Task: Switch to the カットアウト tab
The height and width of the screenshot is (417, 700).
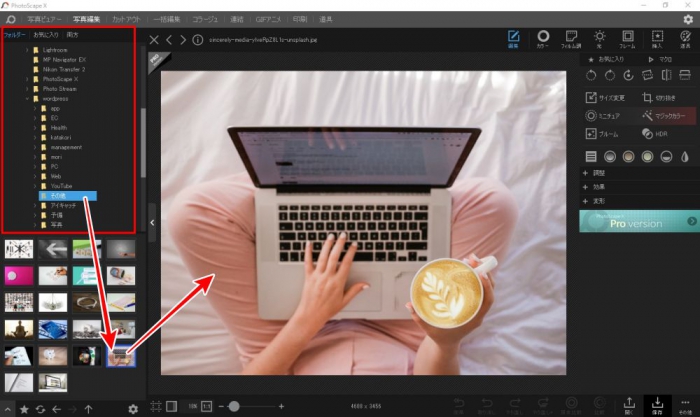Action: pos(126,19)
